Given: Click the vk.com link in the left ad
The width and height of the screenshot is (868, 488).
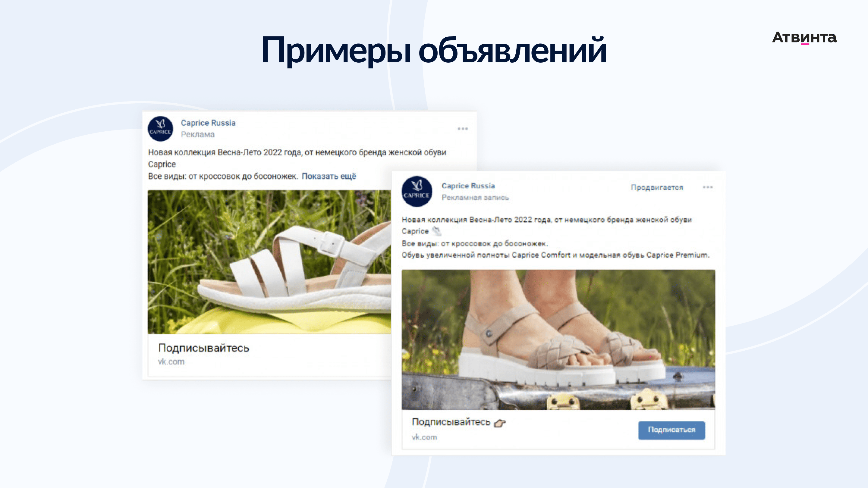Looking at the screenshot, I should pyautogui.click(x=171, y=362).
